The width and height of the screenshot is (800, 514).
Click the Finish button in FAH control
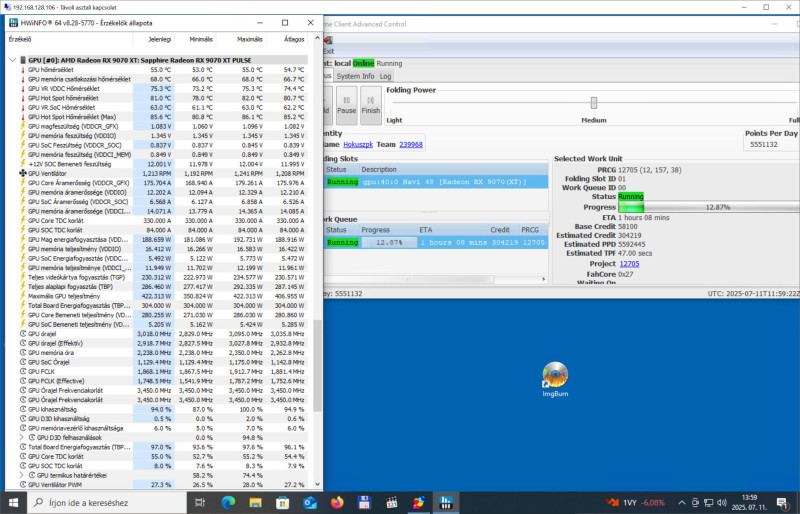371,105
